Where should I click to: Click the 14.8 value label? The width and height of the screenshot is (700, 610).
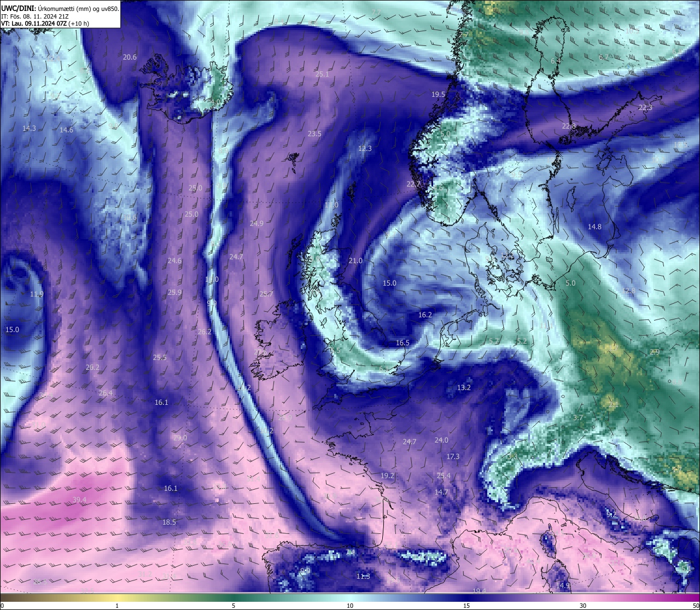coord(594,226)
